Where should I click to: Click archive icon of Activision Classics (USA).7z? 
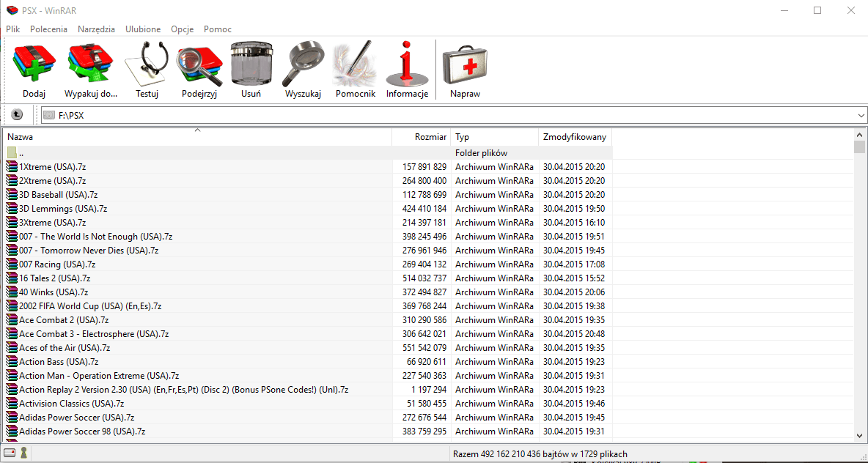12,403
